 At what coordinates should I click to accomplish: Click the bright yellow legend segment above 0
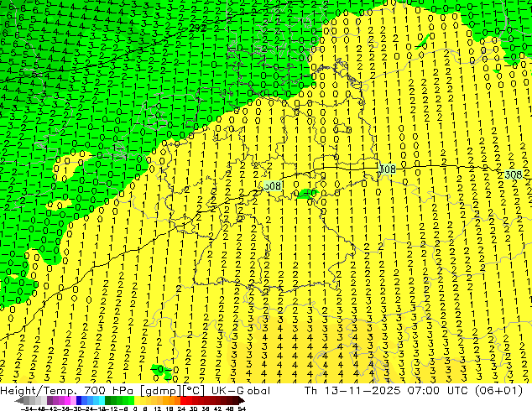click(137, 401)
